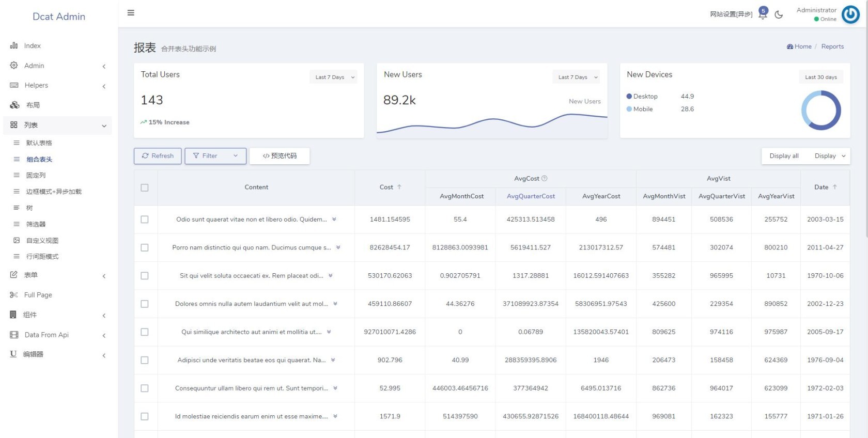Sort by Cost column arrow icon

coord(399,187)
